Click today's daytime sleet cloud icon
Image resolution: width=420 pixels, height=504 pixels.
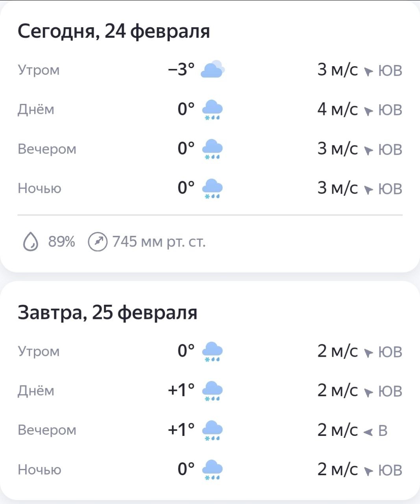212,109
